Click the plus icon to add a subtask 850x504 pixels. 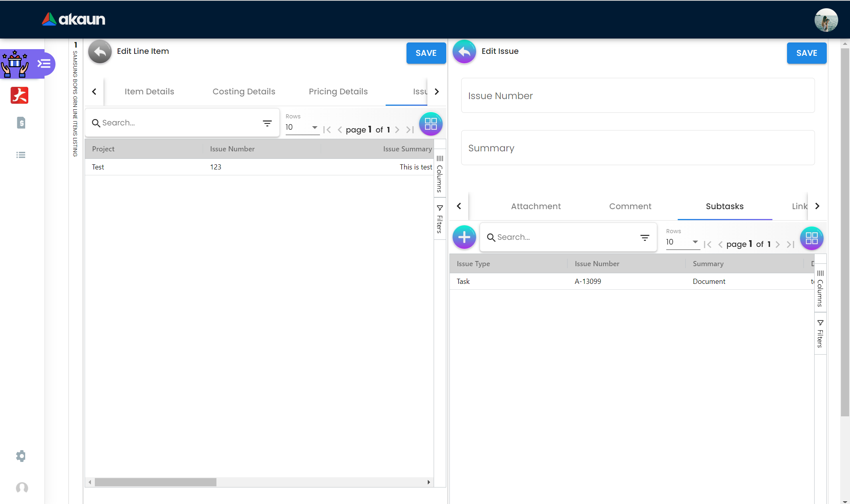464,237
